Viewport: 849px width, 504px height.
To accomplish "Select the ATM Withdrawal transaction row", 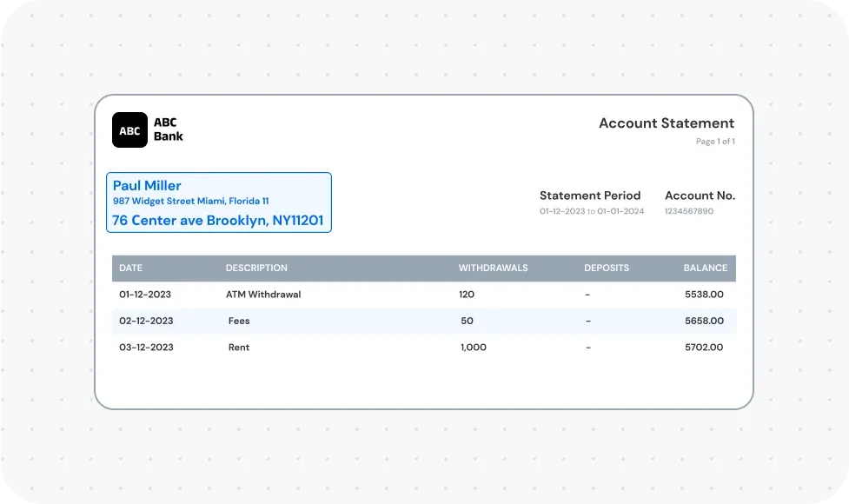I will coord(263,295).
